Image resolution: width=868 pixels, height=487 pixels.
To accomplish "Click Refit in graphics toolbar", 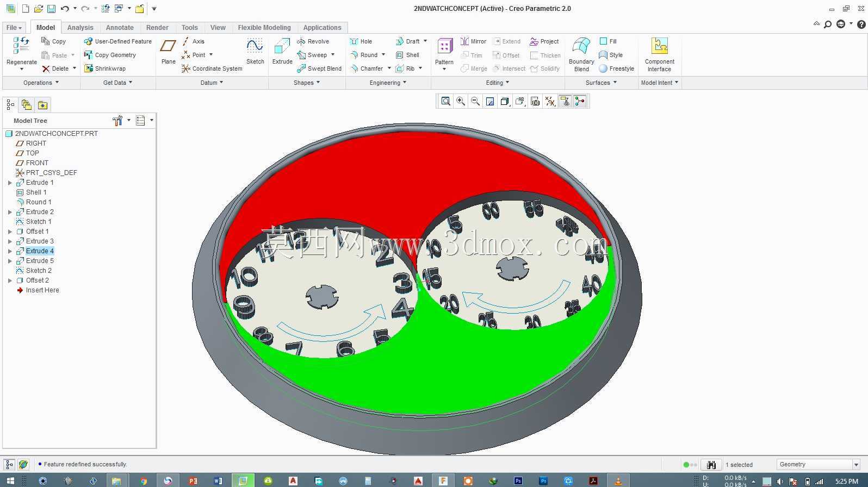I will coord(445,101).
